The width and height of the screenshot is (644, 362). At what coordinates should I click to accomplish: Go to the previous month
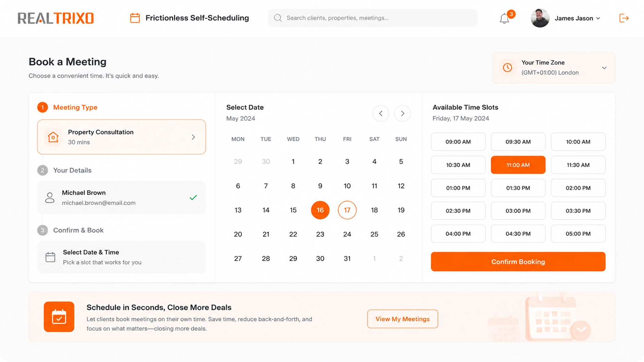coord(381,113)
